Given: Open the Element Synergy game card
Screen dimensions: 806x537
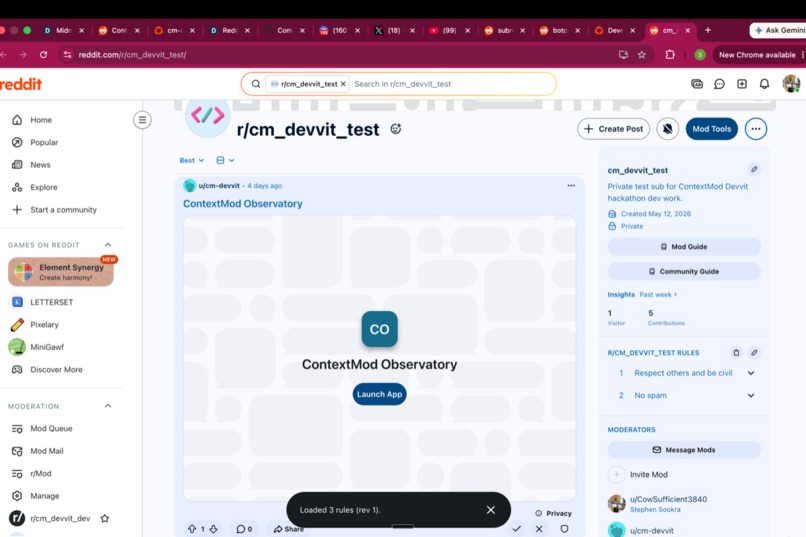Looking at the screenshot, I should 61,272.
